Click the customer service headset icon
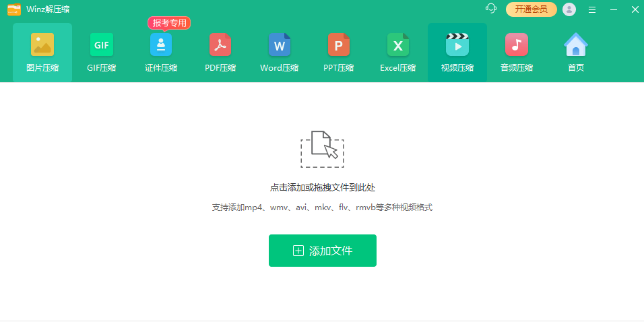644x322 pixels. click(x=490, y=9)
